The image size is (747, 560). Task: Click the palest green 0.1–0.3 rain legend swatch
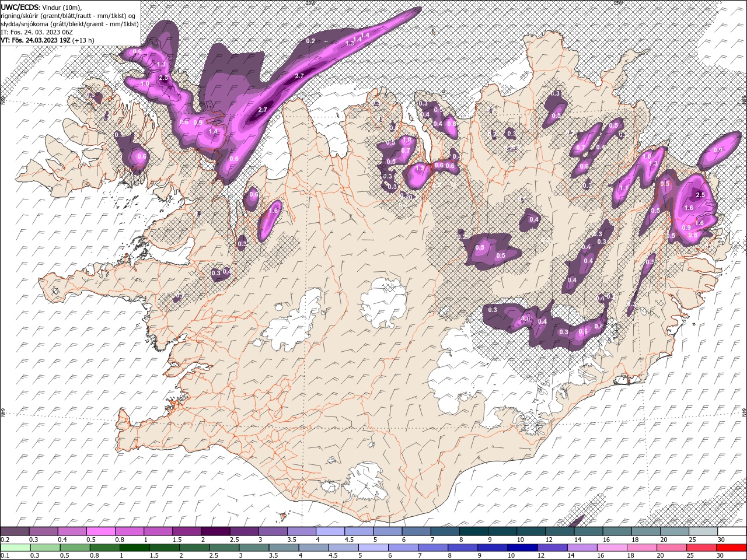pos(15,548)
